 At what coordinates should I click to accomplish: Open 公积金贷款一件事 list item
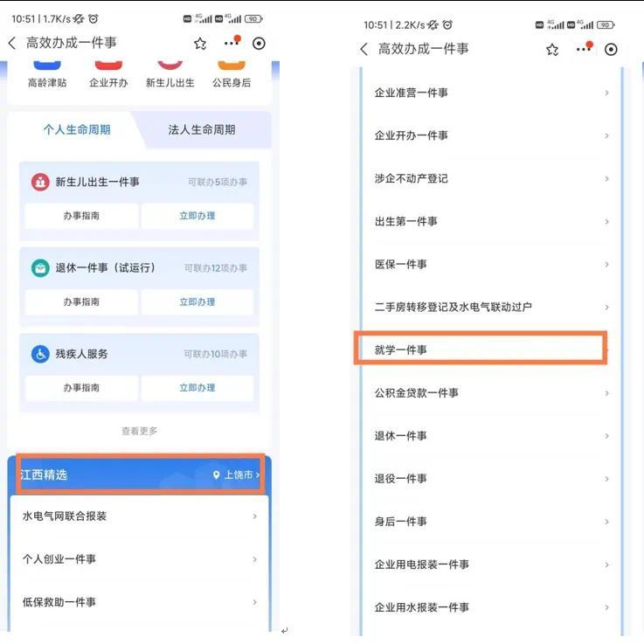point(492,393)
